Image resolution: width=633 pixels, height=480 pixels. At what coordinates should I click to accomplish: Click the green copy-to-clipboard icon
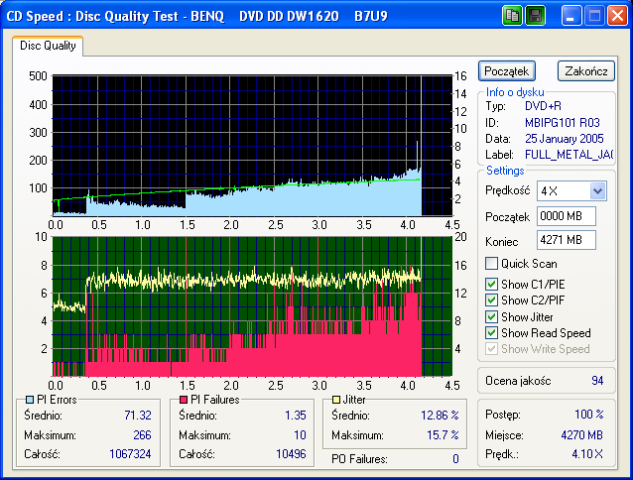pyautogui.click(x=512, y=16)
